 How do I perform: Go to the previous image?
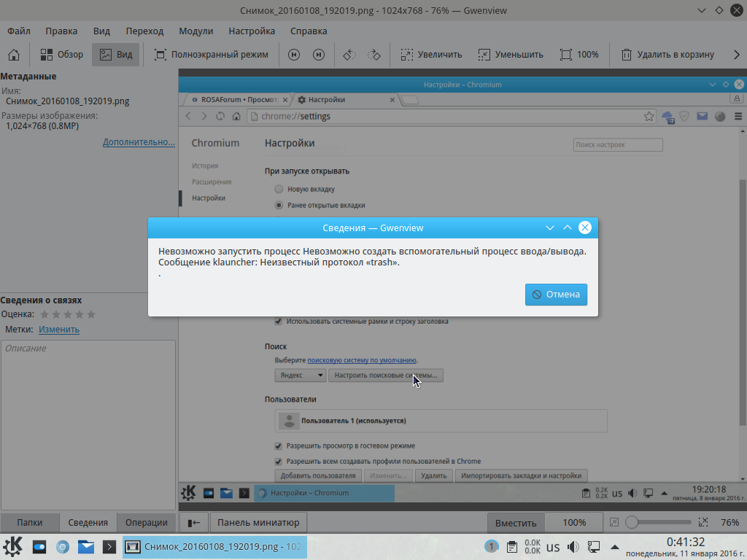[x=294, y=55]
